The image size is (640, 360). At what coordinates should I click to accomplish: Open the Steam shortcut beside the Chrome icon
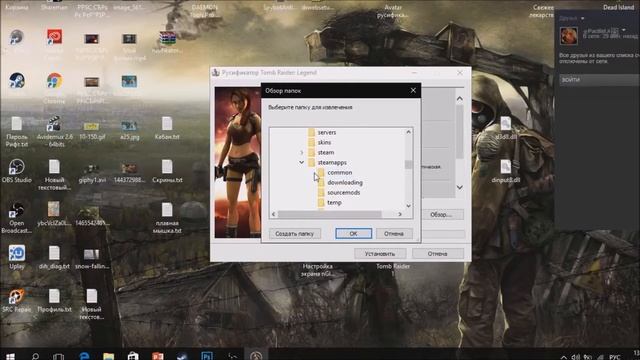[17, 81]
